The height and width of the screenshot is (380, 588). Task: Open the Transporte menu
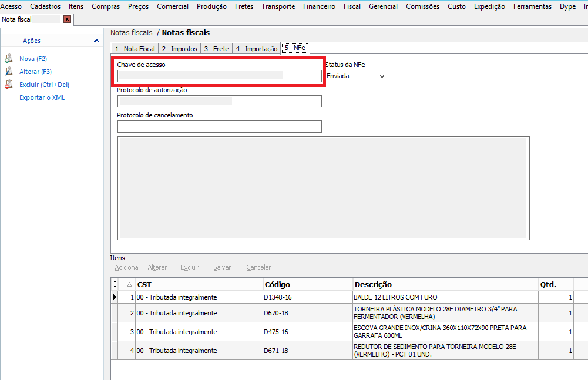coord(278,6)
